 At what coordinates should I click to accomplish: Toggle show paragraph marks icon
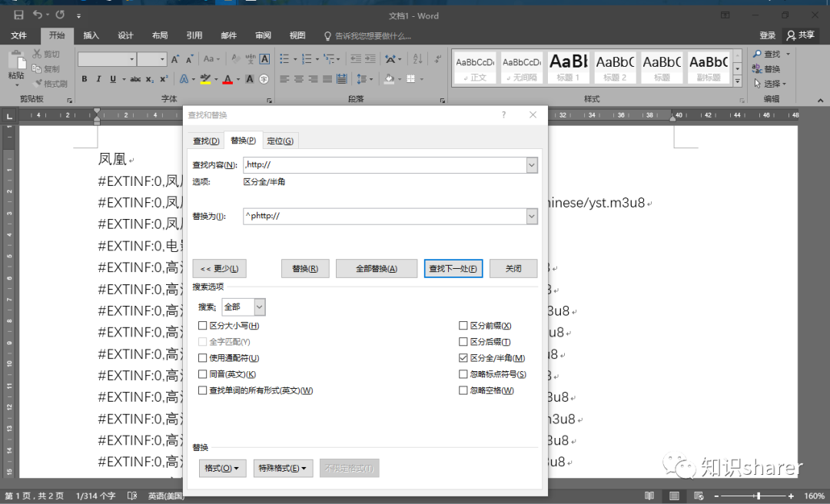coord(438,58)
